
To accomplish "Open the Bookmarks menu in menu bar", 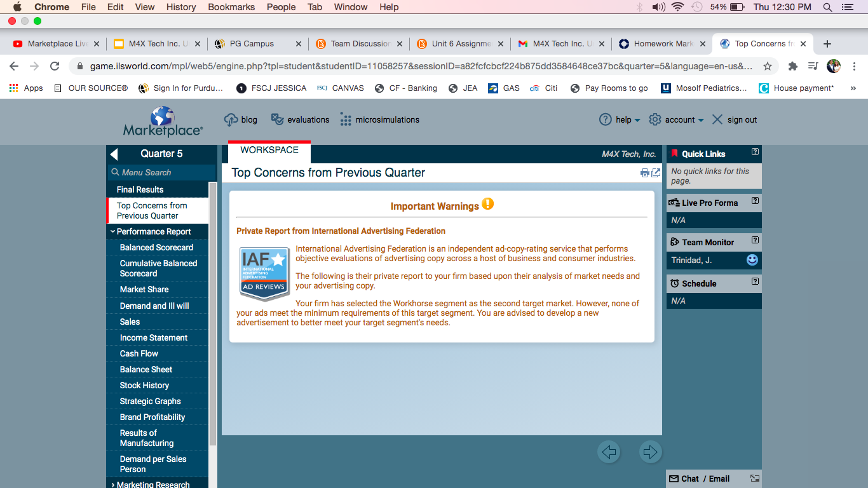I will [x=231, y=7].
